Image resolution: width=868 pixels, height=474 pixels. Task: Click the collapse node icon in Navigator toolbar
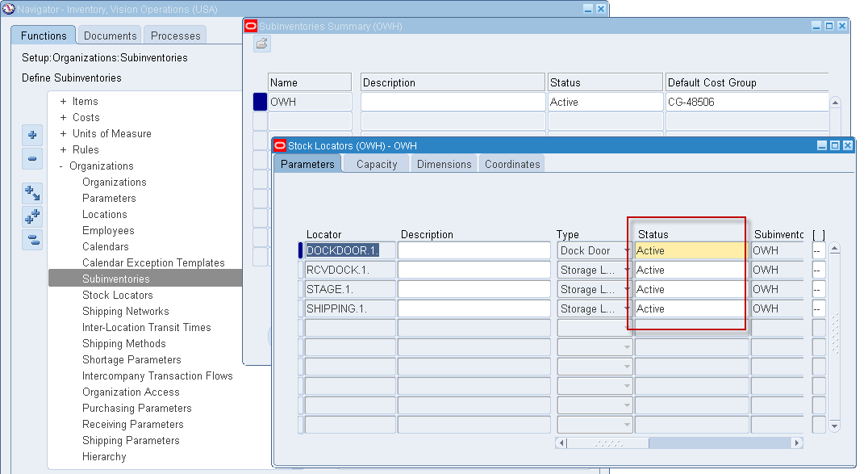pos(32,160)
